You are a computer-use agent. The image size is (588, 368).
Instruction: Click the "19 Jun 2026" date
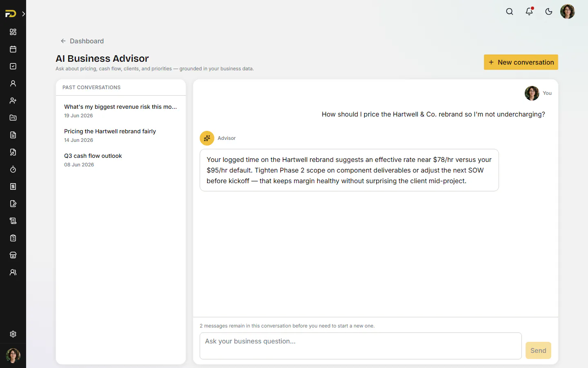[x=78, y=116]
